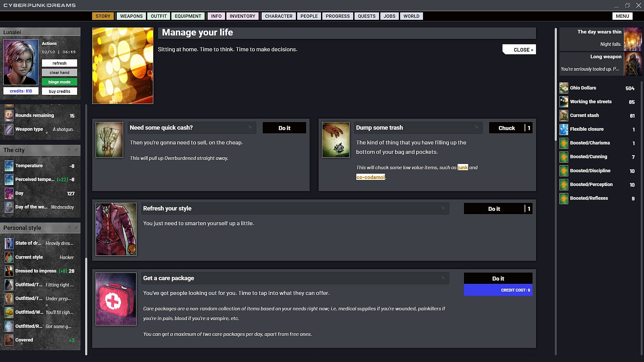Click the Current style icon
Viewport: 644px width, 362px height.
(x=9, y=257)
